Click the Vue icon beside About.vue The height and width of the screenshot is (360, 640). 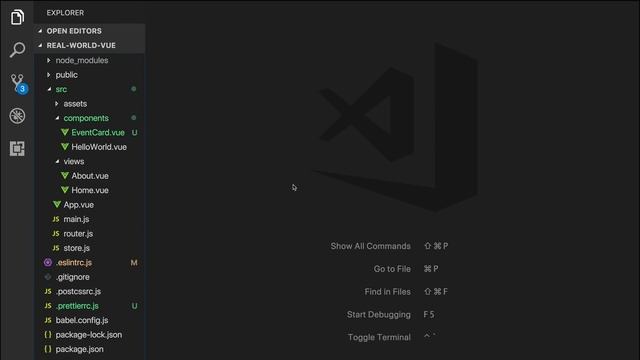click(64, 176)
